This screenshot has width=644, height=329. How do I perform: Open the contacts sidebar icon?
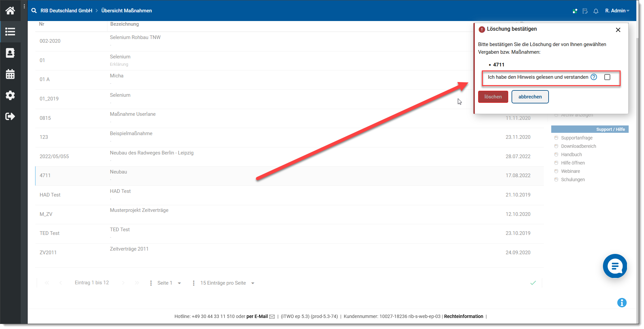coord(10,53)
